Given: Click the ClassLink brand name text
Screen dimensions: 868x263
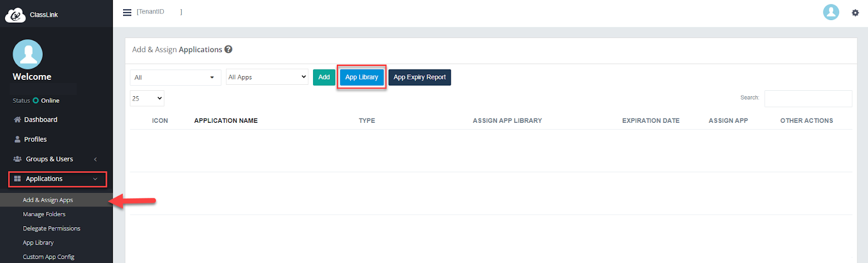Looking at the screenshot, I should point(44,15).
